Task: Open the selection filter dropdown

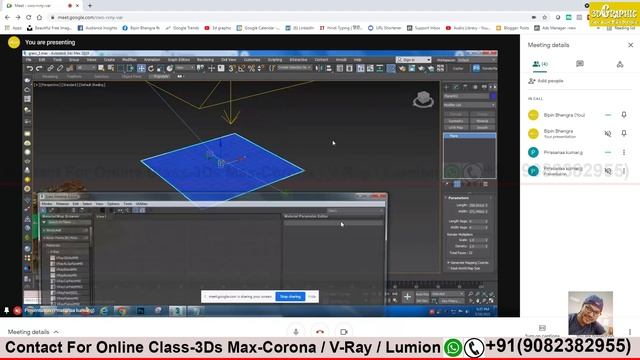Action: click(x=87, y=68)
